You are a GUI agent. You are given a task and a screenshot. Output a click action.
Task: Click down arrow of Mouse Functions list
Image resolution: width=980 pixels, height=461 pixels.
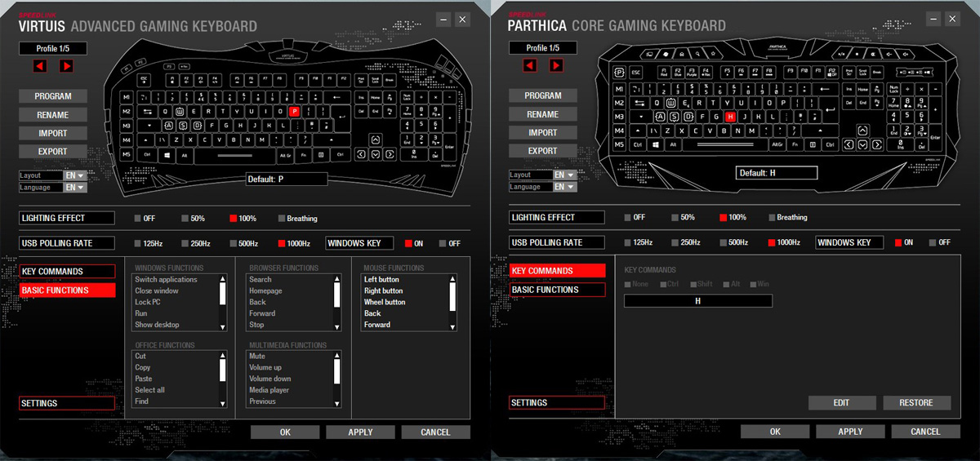click(452, 326)
